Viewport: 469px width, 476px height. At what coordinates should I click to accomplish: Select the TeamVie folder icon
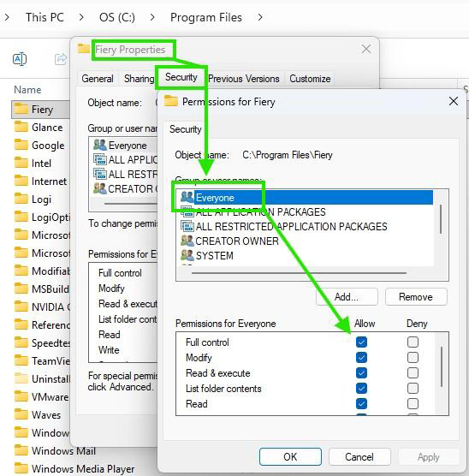(x=21, y=360)
